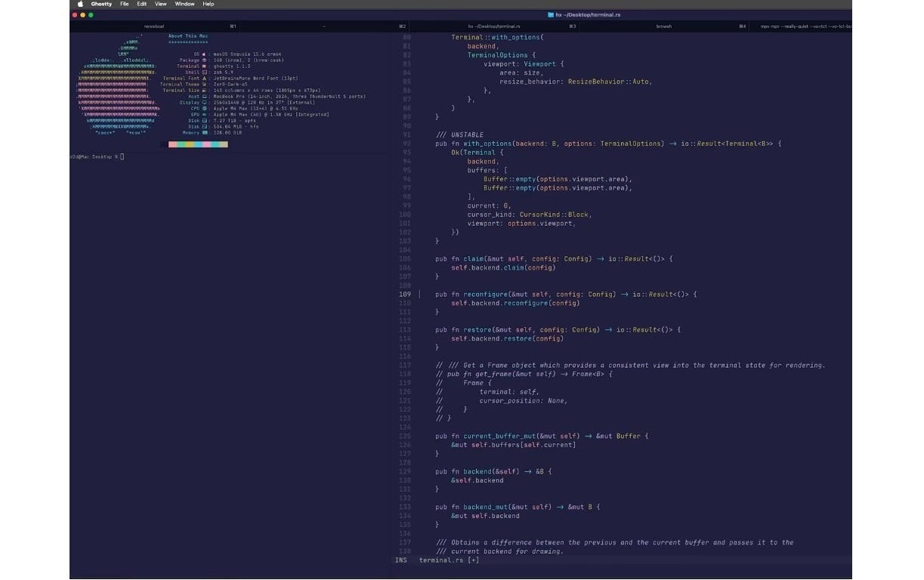
Task: Click 'current: 0,' on line 99
Action: click(x=490, y=205)
